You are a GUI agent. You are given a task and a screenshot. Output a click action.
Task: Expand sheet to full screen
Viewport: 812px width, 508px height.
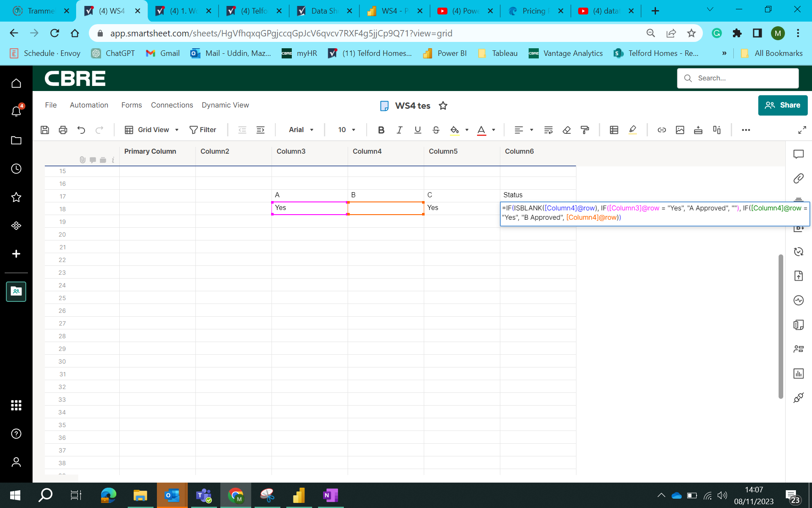pos(802,130)
